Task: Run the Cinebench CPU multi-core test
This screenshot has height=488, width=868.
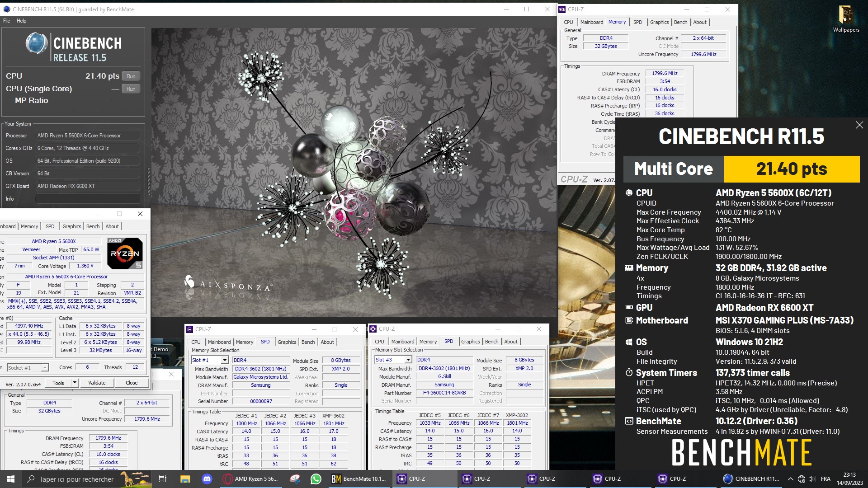Action: 131,76
